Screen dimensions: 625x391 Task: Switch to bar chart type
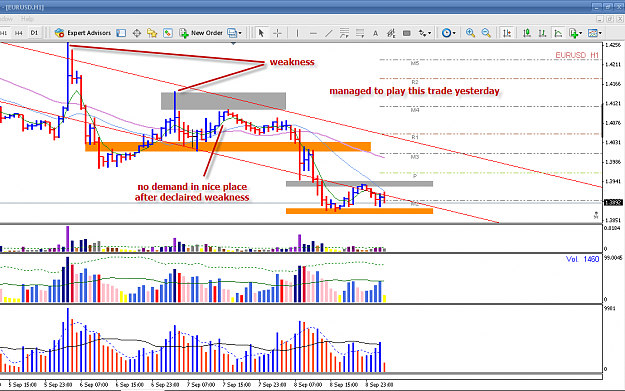542,33
